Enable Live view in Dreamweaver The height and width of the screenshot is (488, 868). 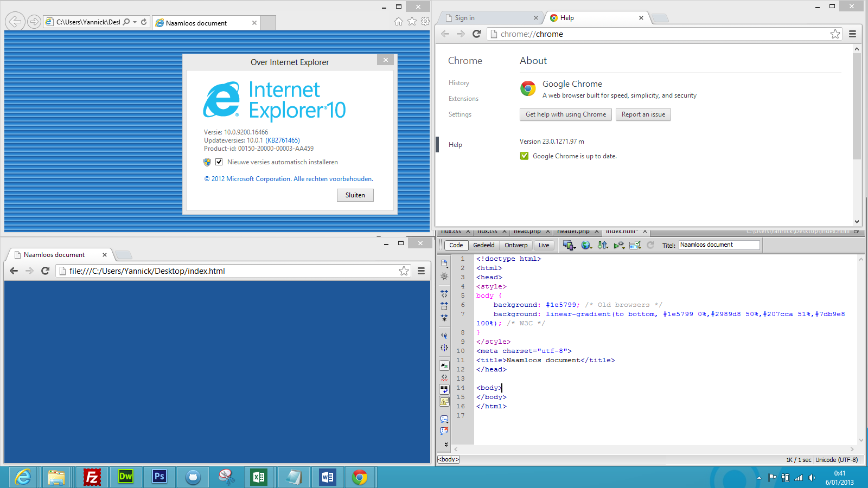click(544, 245)
